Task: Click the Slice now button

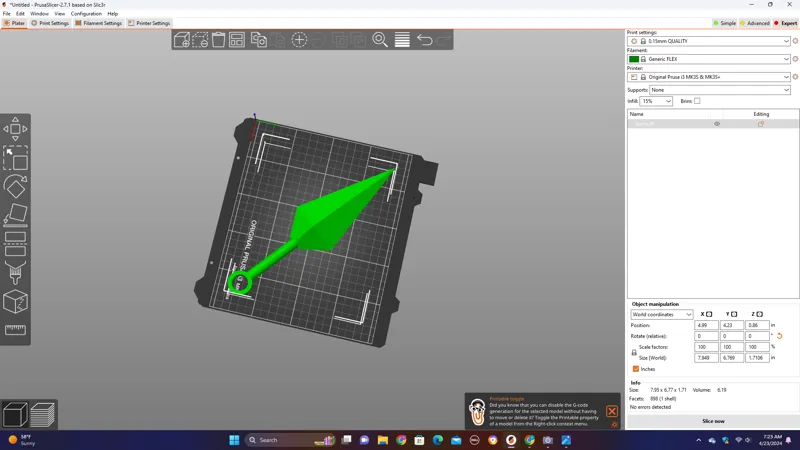Action: point(713,421)
